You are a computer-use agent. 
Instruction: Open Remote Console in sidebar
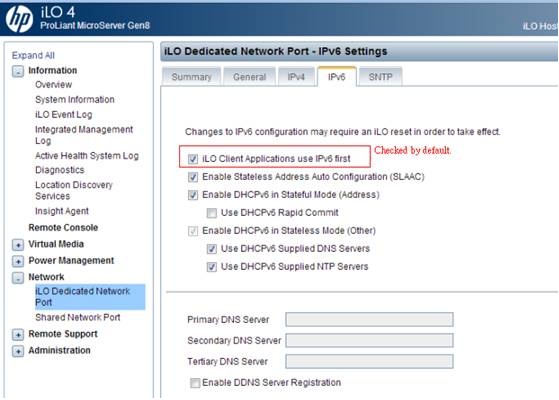point(63,227)
